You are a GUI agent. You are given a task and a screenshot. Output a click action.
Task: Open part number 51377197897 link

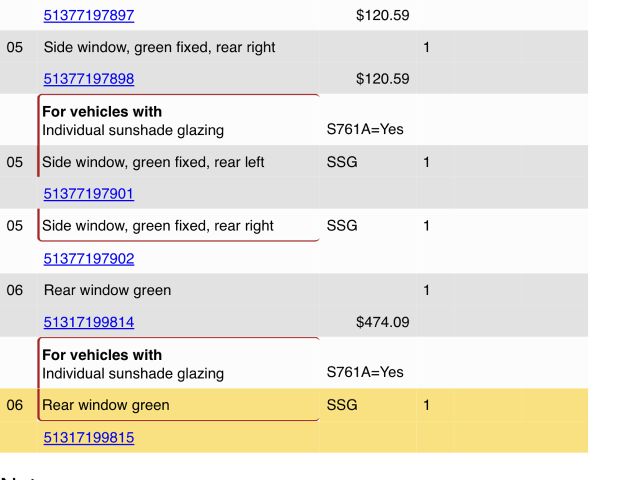(x=88, y=15)
